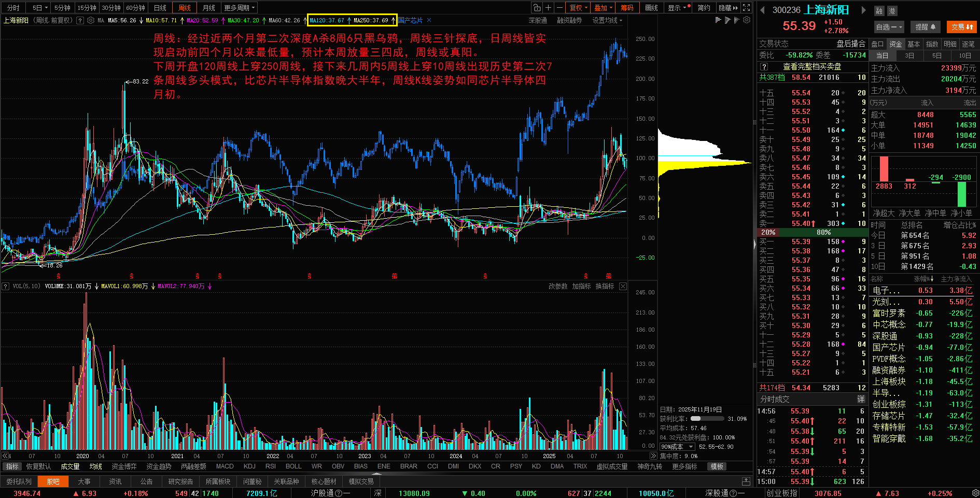
Task: Click the play-style arrow icon above the chip panel
Action: pyautogui.click(x=727, y=20)
